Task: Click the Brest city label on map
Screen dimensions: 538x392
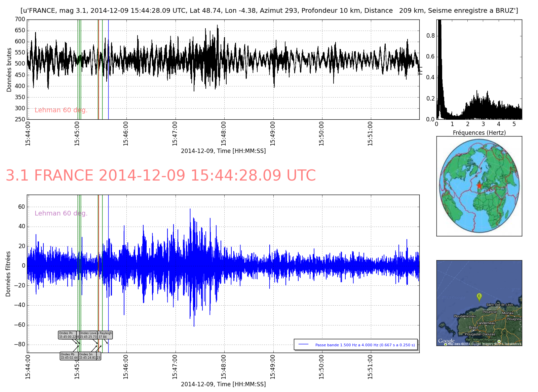Action: click(x=473, y=327)
